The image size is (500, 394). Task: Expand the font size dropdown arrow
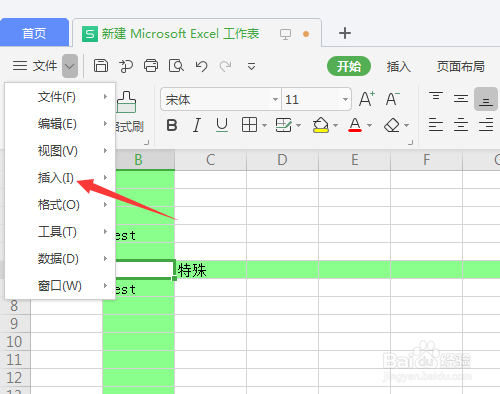345,99
